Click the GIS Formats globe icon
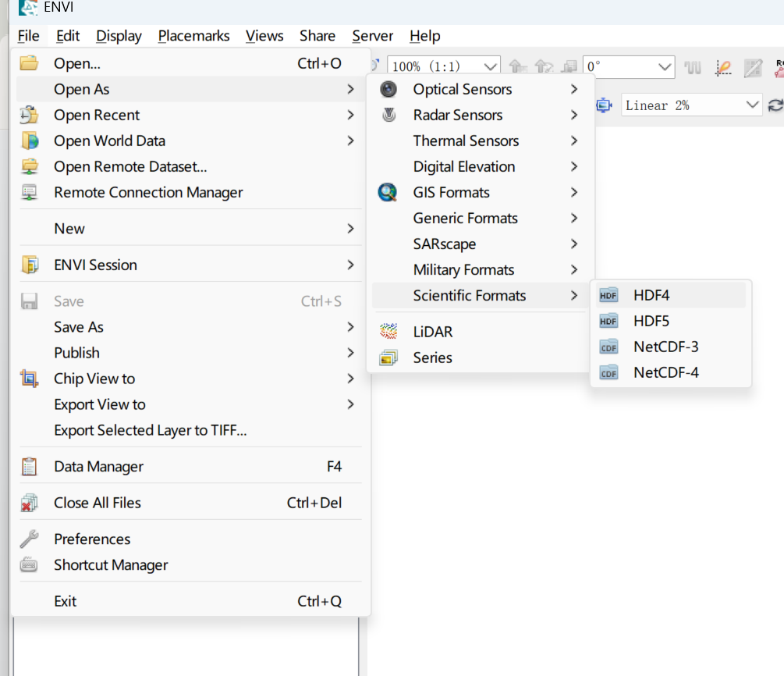 coord(388,192)
